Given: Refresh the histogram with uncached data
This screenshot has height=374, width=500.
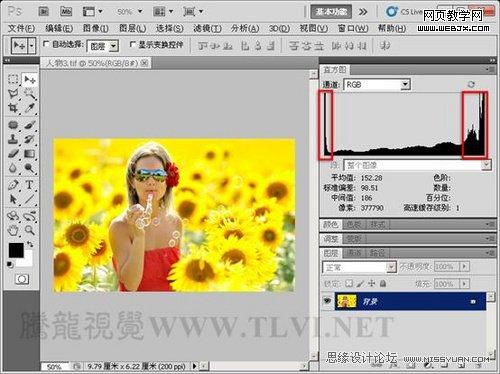Looking at the screenshot, I should [471, 84].
